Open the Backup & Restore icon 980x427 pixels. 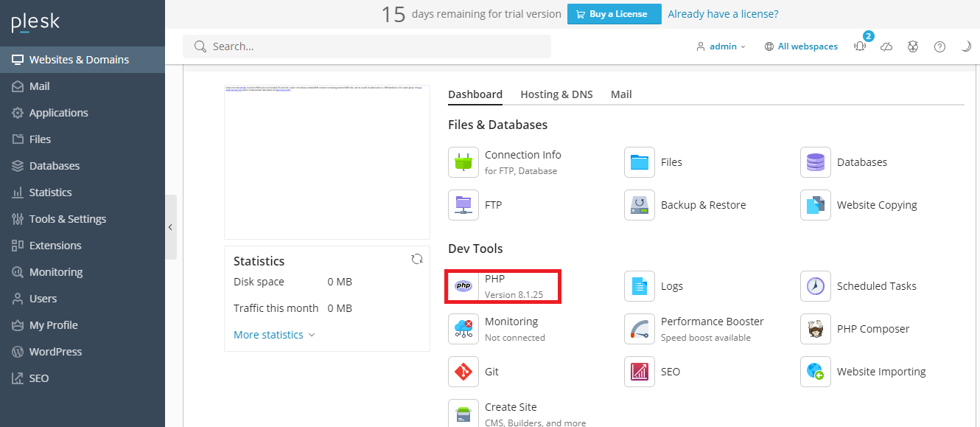click(x=640, y=205)
